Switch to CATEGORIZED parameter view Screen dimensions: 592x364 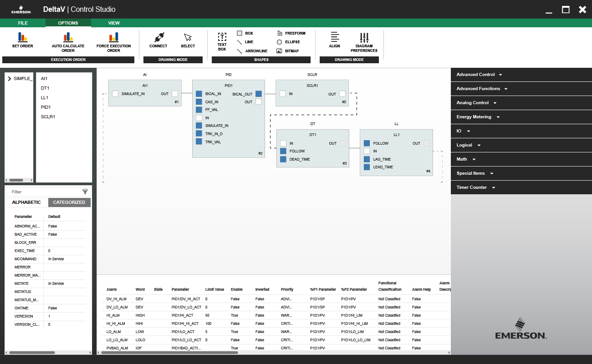(69, 202)
